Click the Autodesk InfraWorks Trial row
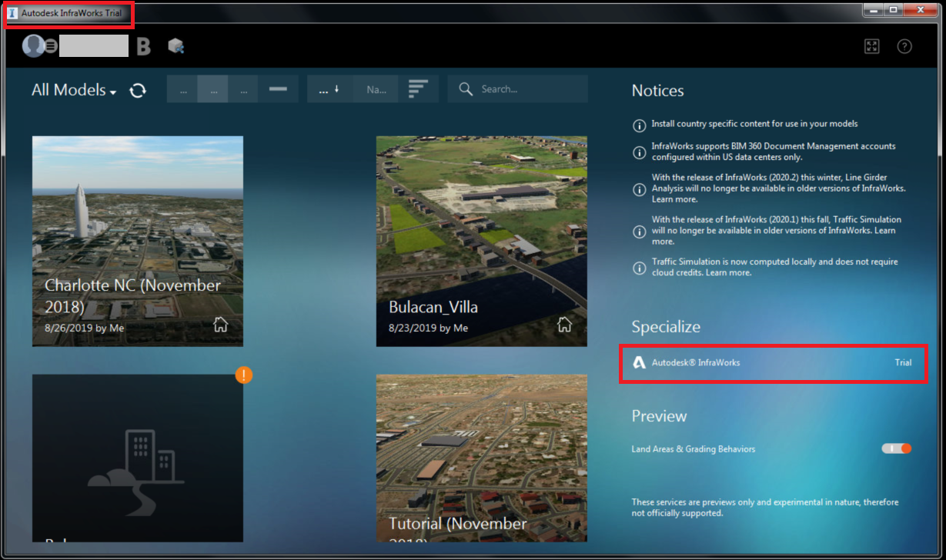 [773, 362]
